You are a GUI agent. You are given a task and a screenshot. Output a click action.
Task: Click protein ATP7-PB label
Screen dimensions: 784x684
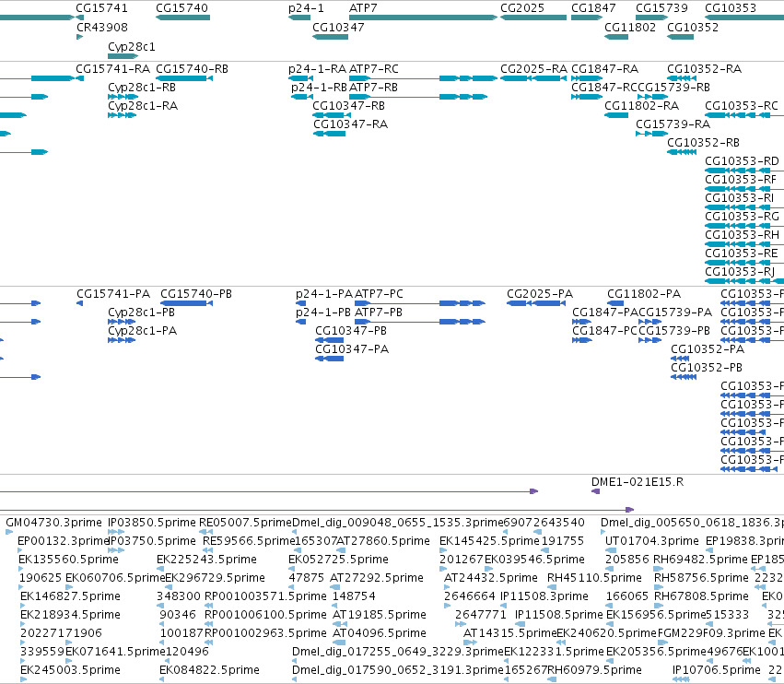(x=379, y=313)
